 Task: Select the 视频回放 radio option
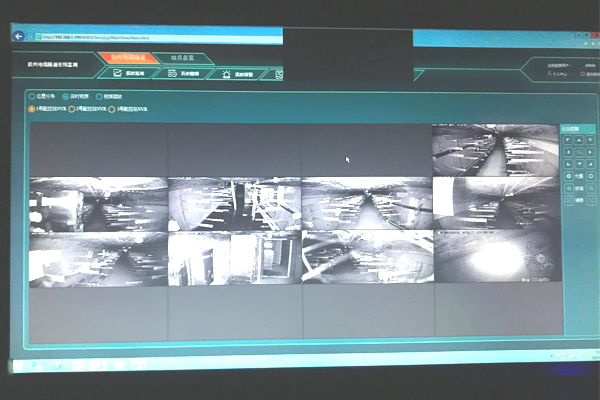point(101,97)
